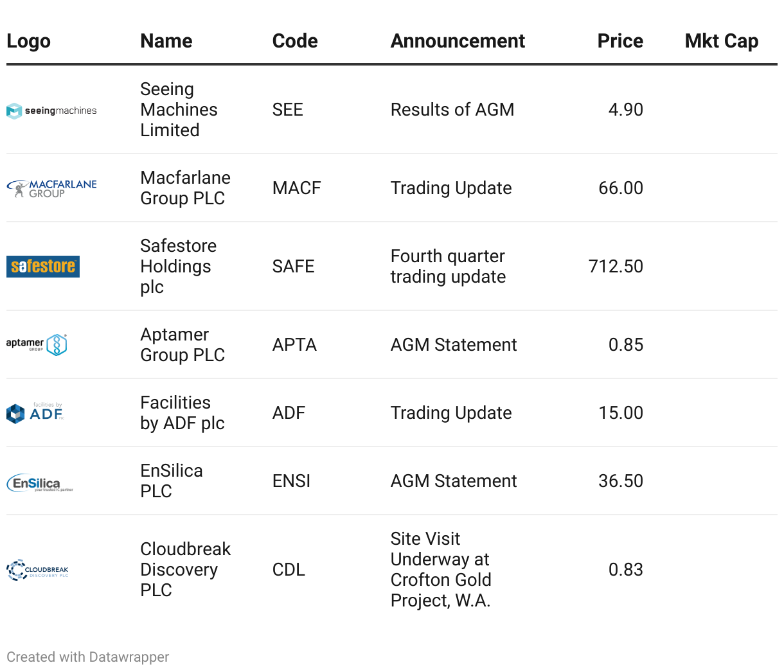Open the Crofton Gold Project site visit announcement

(x=441, y=570)
